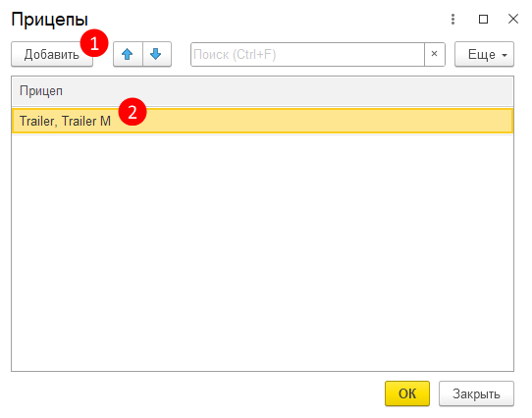This screenshot has width=532, height=418.
Task: Click the gray placeholder text in the search box
Action: click(x=235, y=54)
